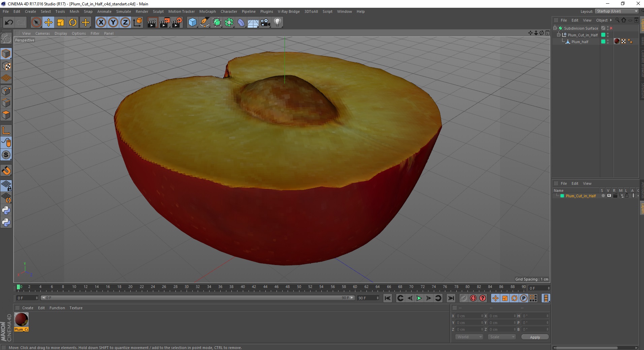Viewport: 644px width, 350px height.
Task: Add a Subdivision Surface generator icon
Action: point(217,23)
